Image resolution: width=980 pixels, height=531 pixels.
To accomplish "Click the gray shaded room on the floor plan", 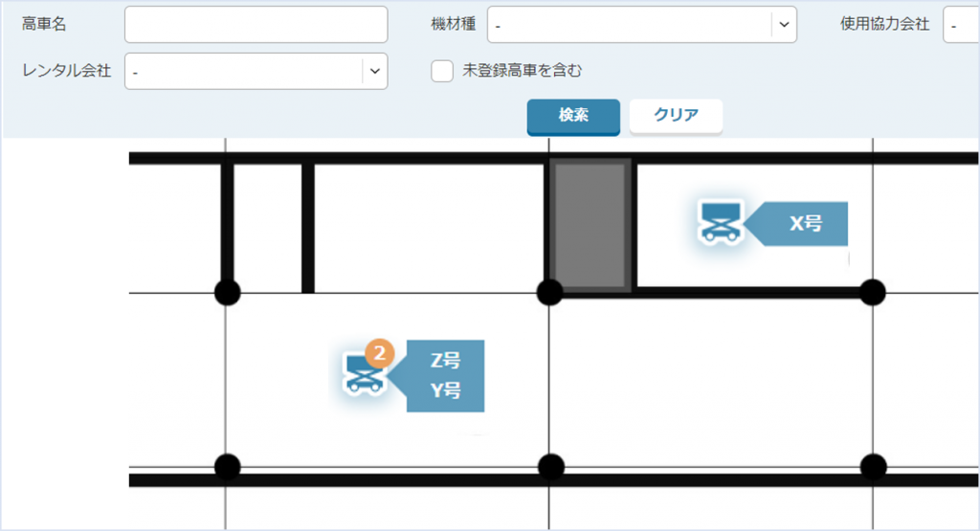I will [x=590, y=225].
